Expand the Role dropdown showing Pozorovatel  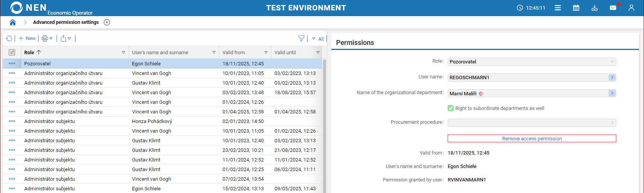tap(612, 62)
